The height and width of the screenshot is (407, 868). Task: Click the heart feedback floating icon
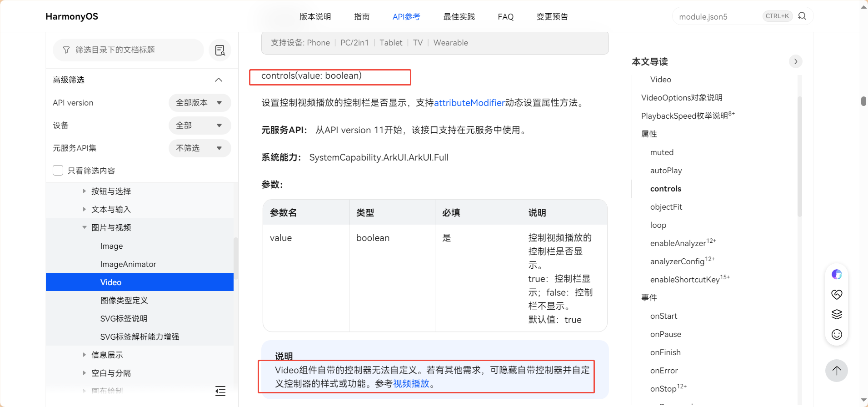click(837, 294)
